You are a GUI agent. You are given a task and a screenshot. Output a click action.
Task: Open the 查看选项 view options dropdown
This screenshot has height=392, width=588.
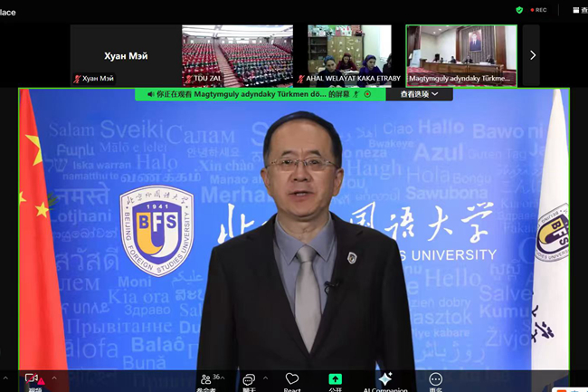click(418, 93)
